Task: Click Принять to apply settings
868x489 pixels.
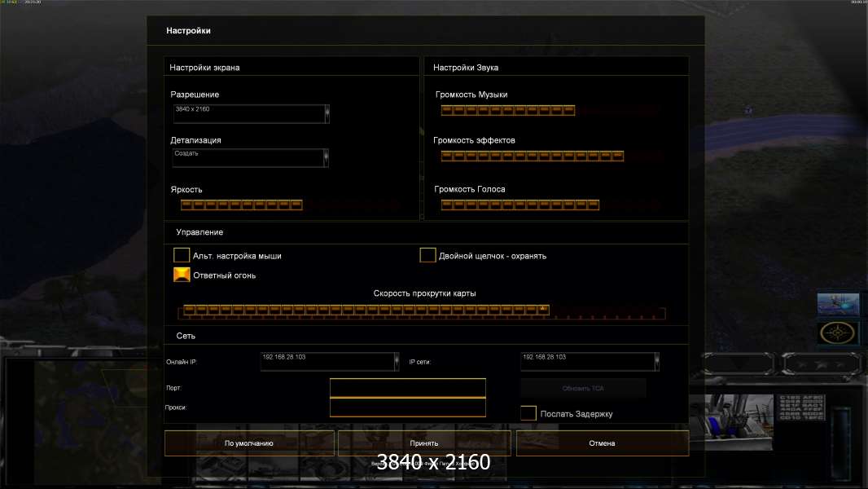Action: [x=424, y=443]
